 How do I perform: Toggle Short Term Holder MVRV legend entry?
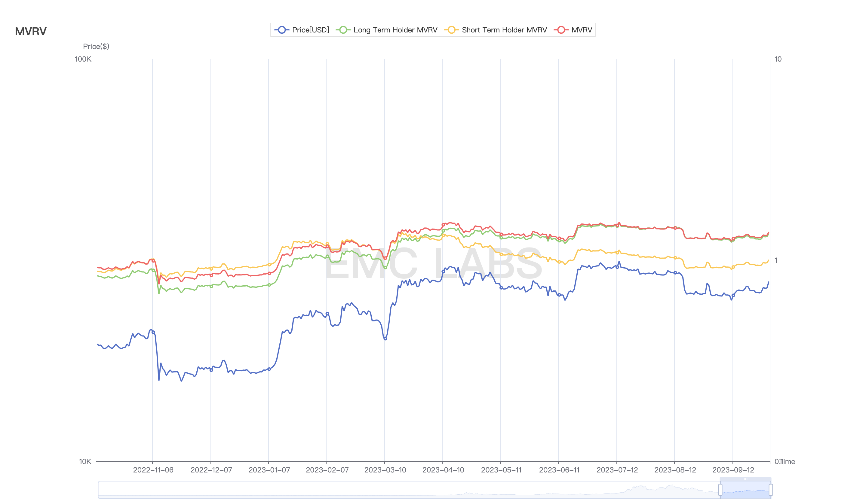coord(504,30)
